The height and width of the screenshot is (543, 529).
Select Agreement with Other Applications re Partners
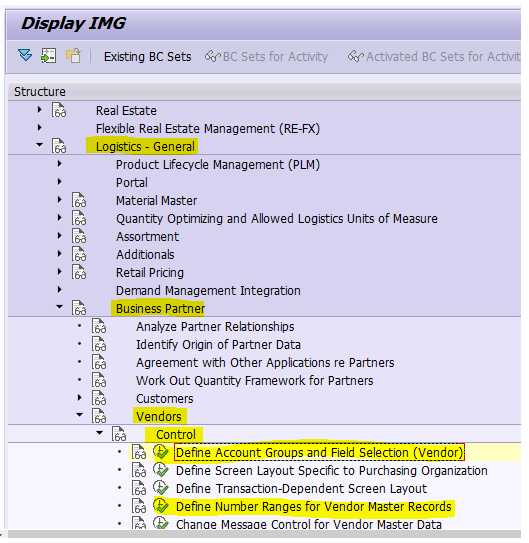265,363
